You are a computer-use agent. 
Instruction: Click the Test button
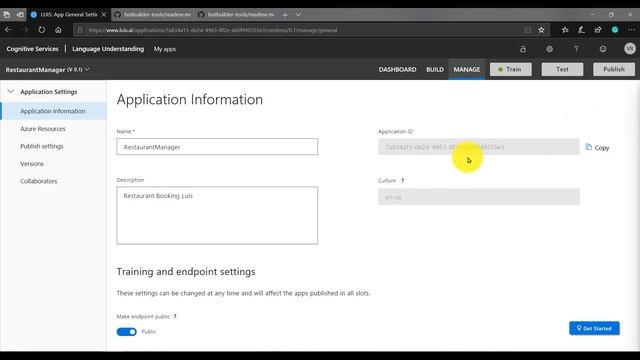click(x=562, y=69)
